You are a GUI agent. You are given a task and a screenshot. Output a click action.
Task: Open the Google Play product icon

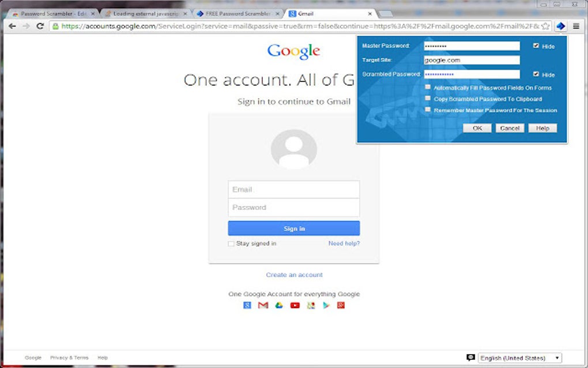(x=326, y=305)
